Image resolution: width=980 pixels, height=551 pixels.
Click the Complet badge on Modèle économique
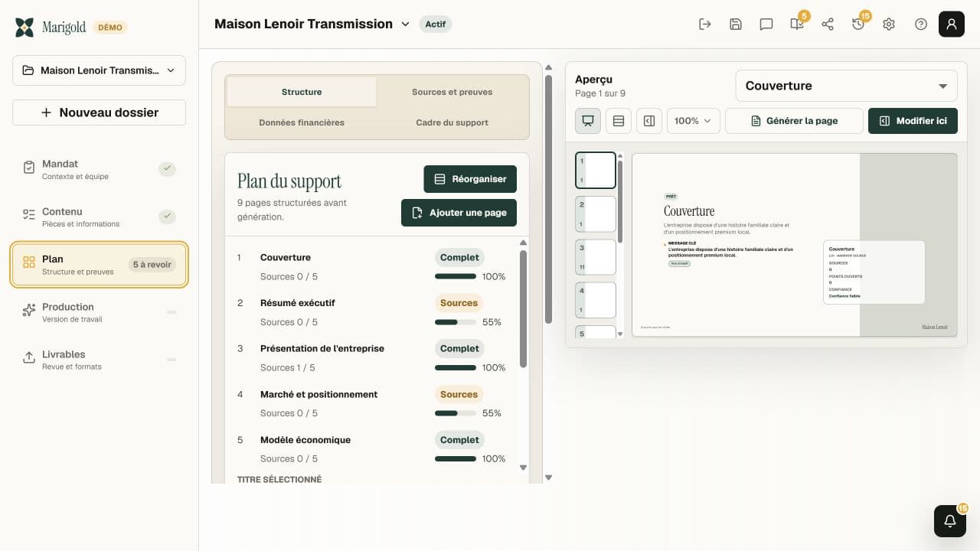click(459, 440)
